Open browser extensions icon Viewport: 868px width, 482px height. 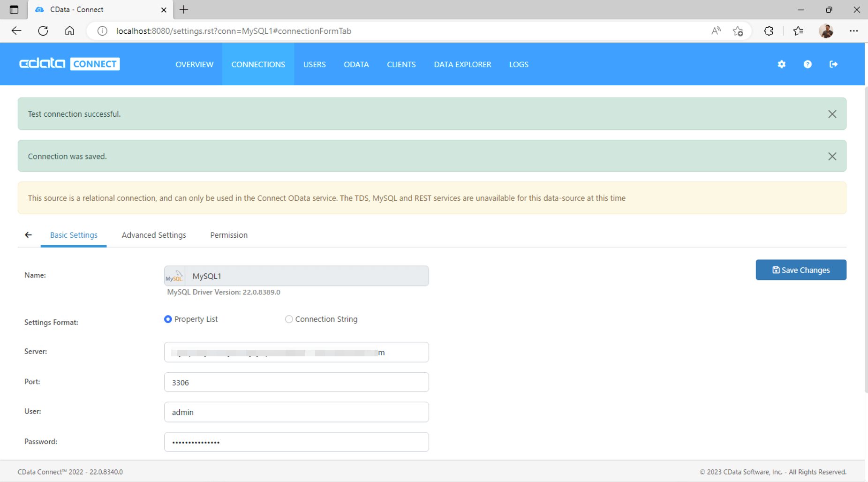pos(769,31)
